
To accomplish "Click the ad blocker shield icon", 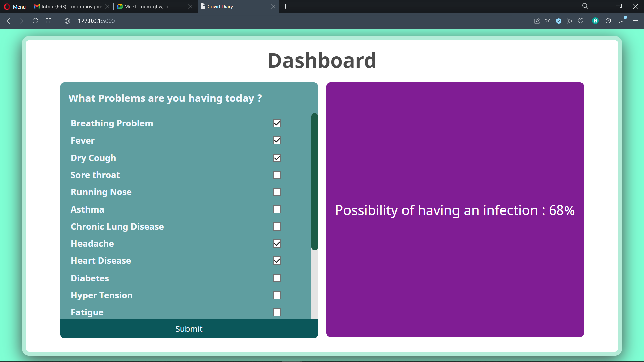I will tap(559, 21).
